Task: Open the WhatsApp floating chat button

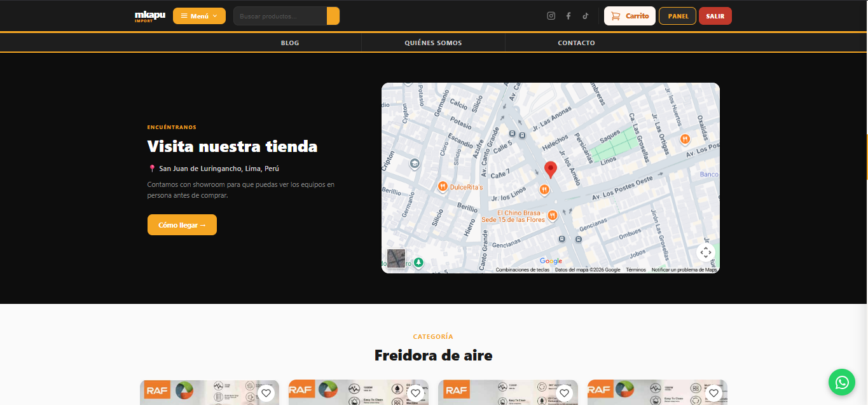Action: tap(842, 382)
